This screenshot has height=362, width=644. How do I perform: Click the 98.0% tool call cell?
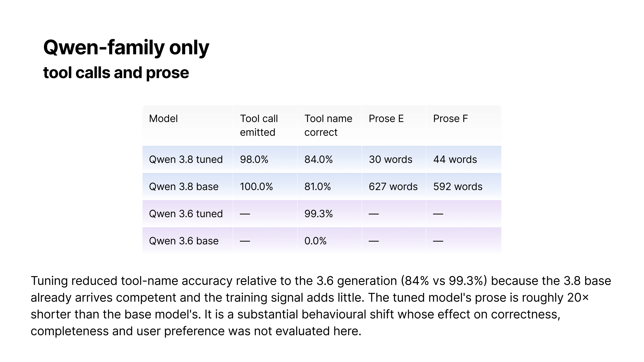click(254, 159)
